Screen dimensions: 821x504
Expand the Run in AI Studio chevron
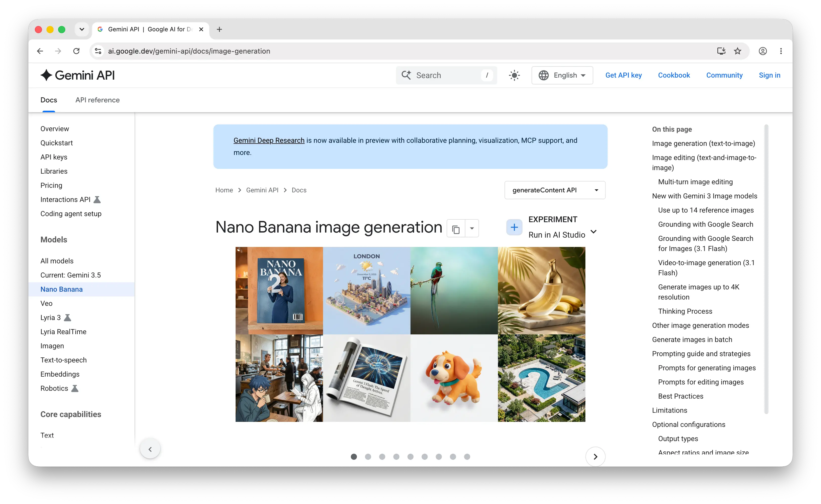tap(593, 232)
